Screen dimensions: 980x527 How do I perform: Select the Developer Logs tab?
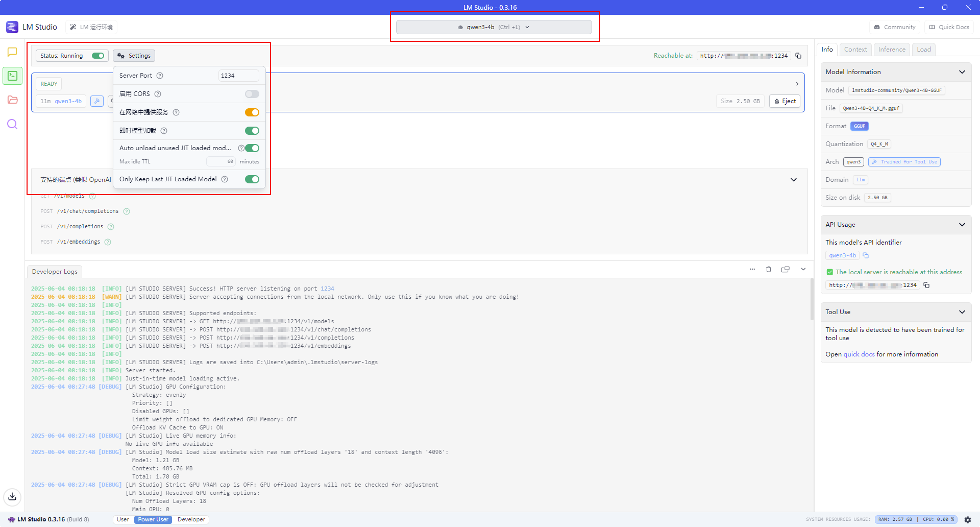pos(55,272)
